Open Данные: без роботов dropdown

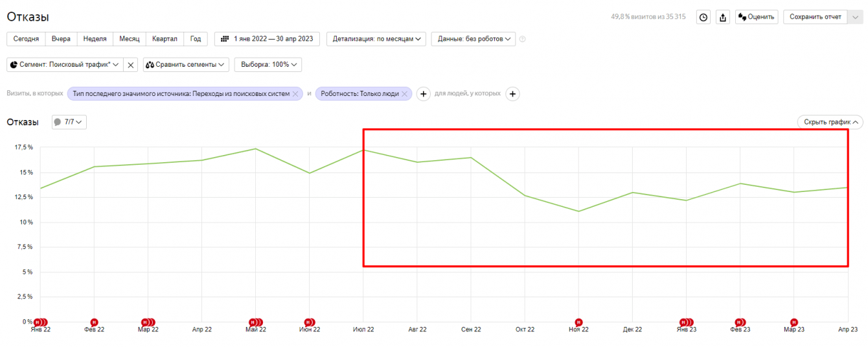pyautogui.click(x=474, y=39)
